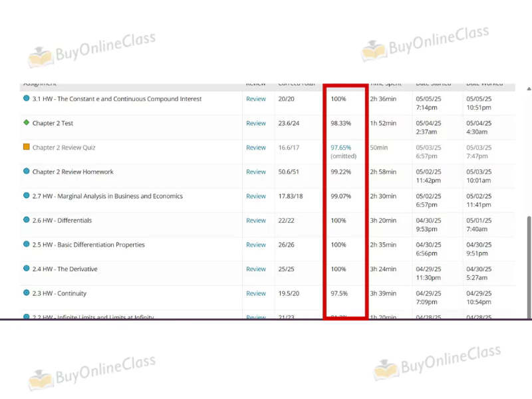Open the Review link for 2.4 HW The Derivative
Viewport: 532px width, 399px height.
point(255,269)
